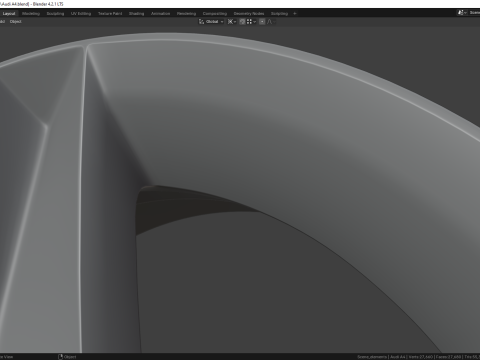The width and height of the screenshot is (480, 360).
Task: Switch to the UV Editing workspace
Action: point(81,14)
